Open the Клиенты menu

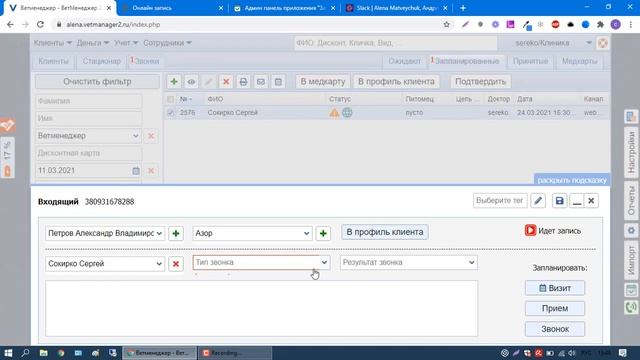tap(53, 43)
